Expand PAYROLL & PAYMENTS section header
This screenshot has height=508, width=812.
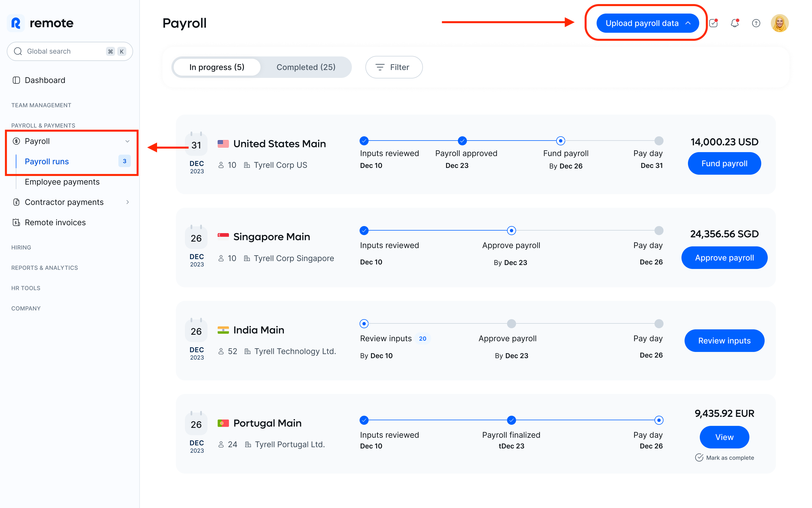pos(43,125)
